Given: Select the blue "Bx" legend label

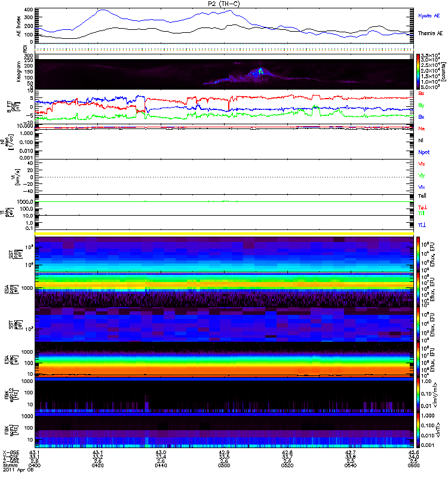Looking at the screenshot, I should click(421, 117).
